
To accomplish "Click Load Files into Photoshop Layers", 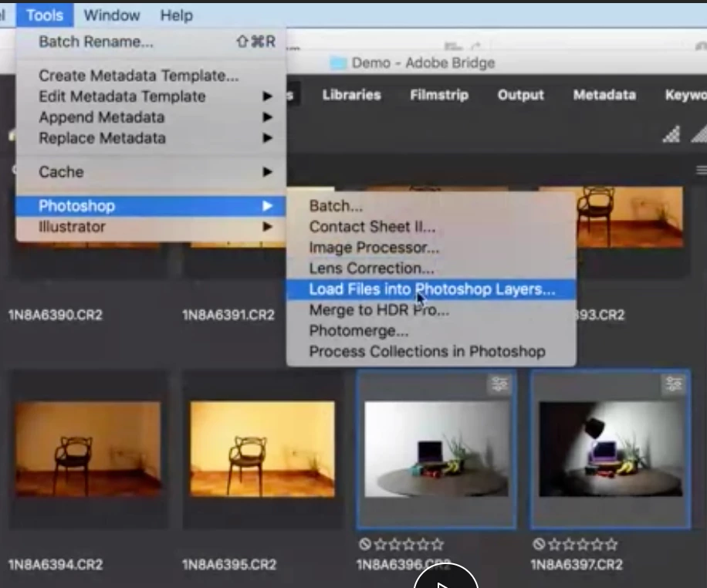I will (x=431, y=289).
